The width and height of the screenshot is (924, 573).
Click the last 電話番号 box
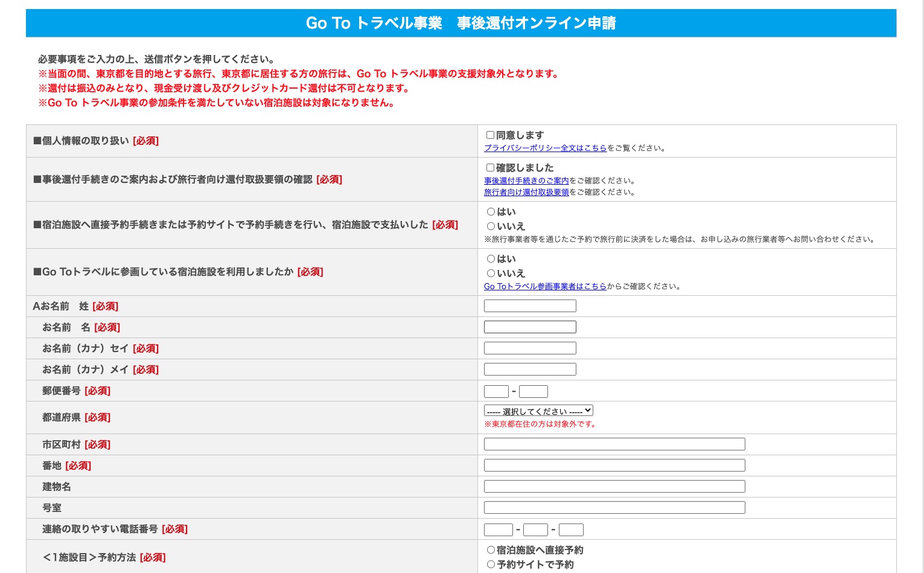(571, 530)
